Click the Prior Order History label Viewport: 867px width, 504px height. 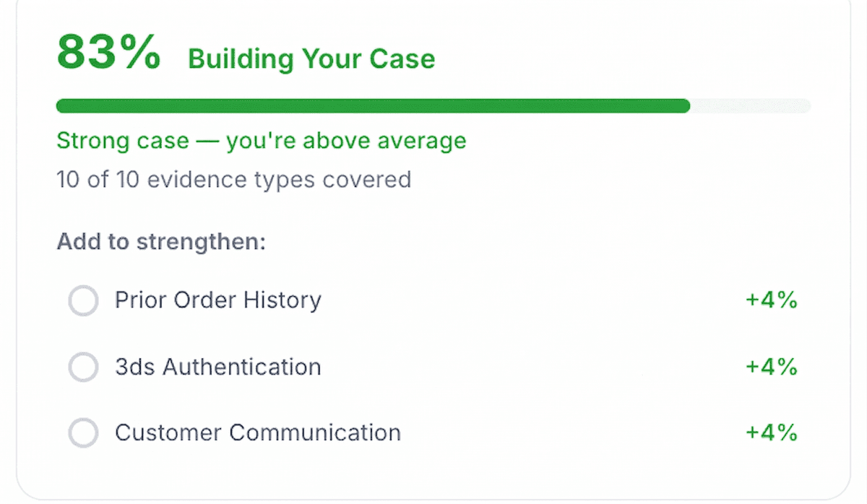[217, 300]
